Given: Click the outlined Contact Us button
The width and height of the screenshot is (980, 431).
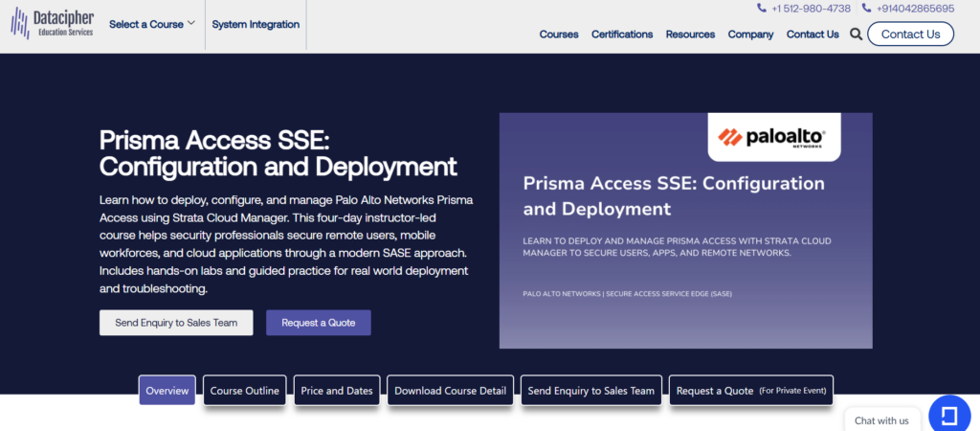Looking at the screenshot, I should (x=910, y=34).
